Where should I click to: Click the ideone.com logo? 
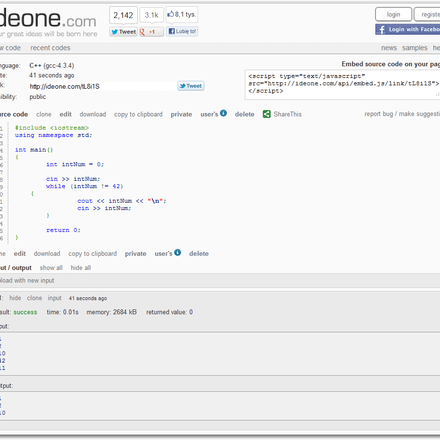click(x=48, y=19)
